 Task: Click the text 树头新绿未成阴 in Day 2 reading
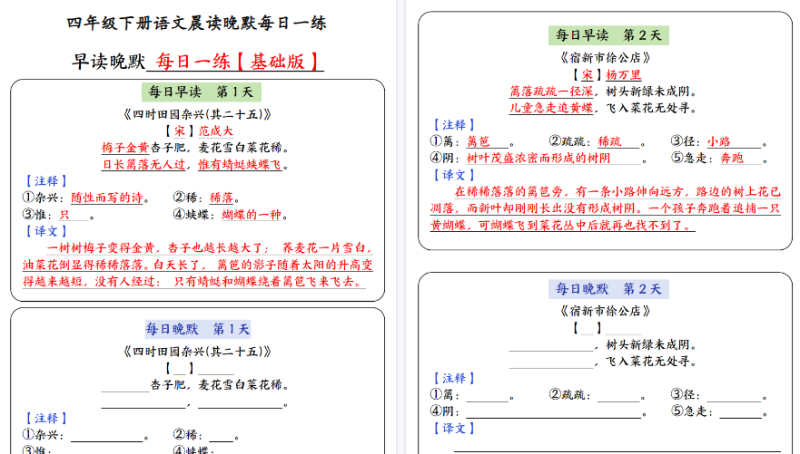pos(647,91)
